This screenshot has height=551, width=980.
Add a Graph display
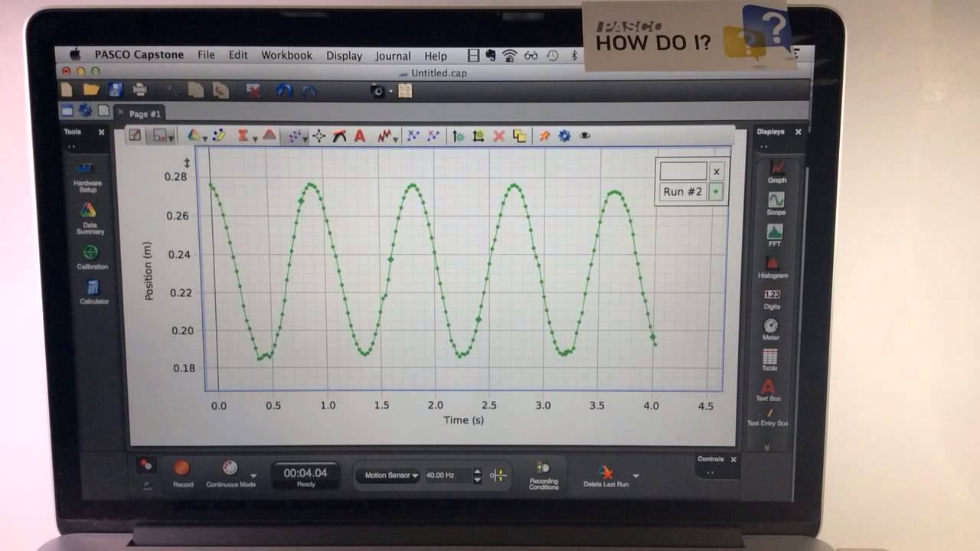pyautogui.click(x=777, y=171)
